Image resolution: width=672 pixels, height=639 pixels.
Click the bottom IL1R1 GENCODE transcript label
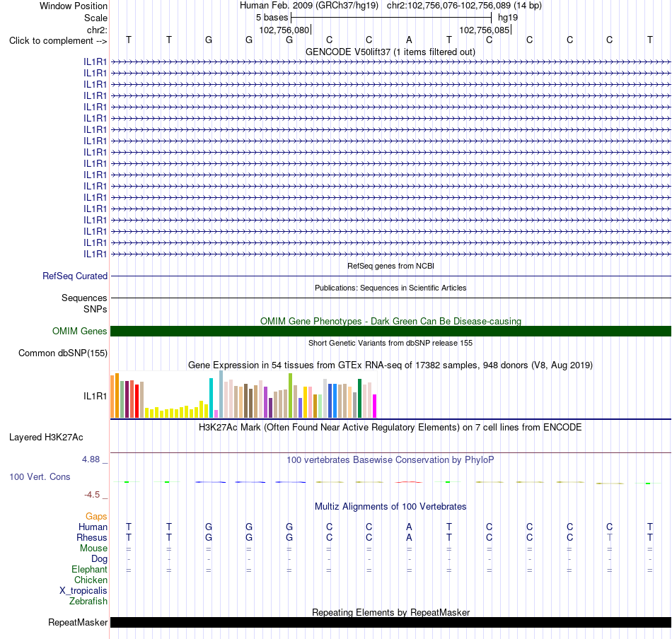point(95,254)
